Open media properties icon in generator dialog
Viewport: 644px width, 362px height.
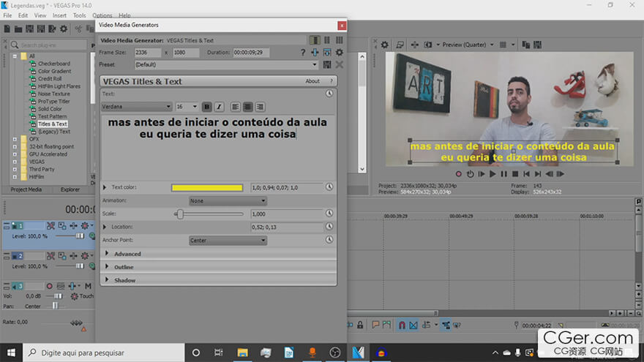pos(327,53)
